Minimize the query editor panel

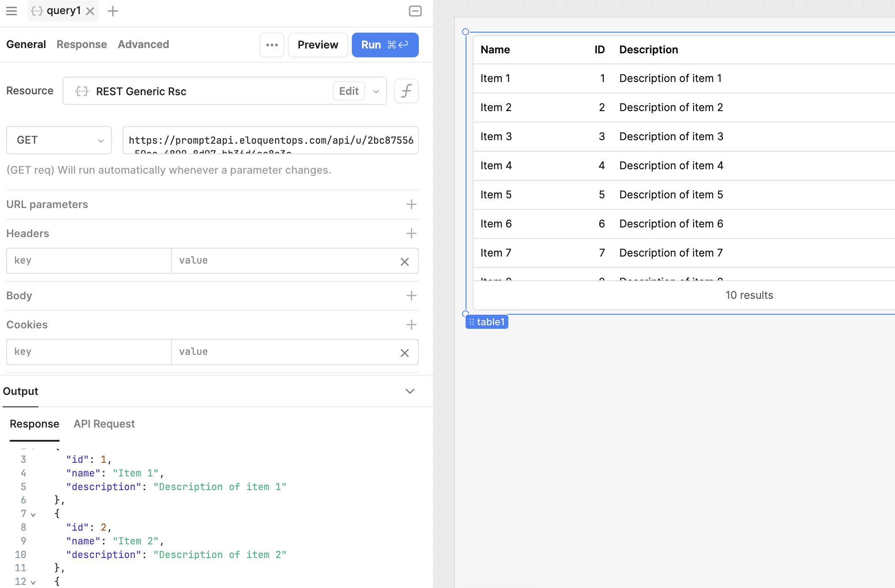[415, 11]
